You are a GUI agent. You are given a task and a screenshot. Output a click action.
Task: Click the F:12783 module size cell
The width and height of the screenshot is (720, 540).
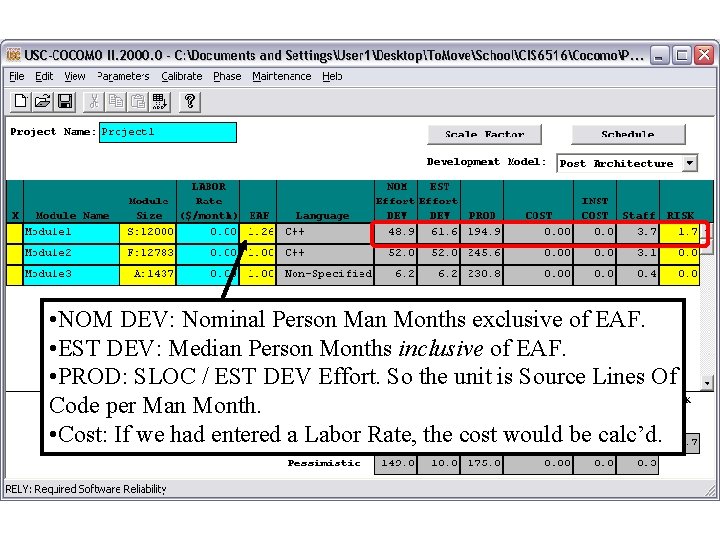[148, 253]
